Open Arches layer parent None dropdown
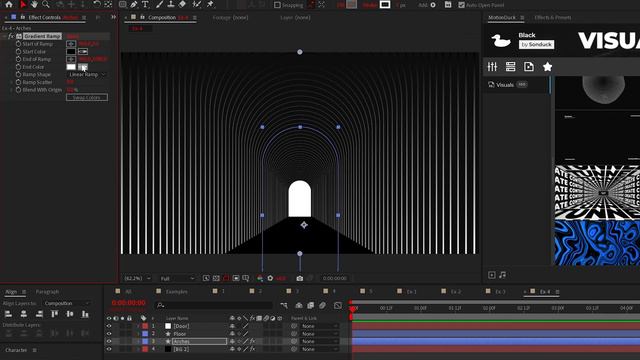This screenshot has height=360, width=640. click(x=320, y=341)
